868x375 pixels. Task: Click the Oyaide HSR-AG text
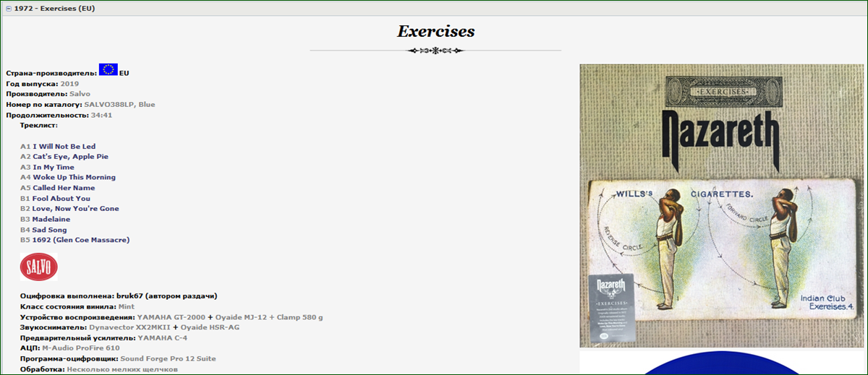pos(210,327)
